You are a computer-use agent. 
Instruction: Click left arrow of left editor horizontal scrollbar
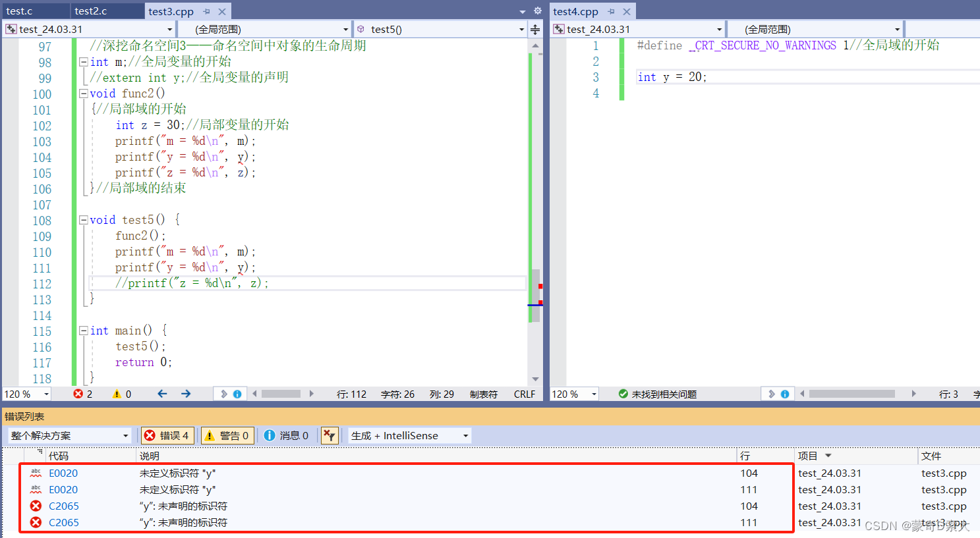254,394
